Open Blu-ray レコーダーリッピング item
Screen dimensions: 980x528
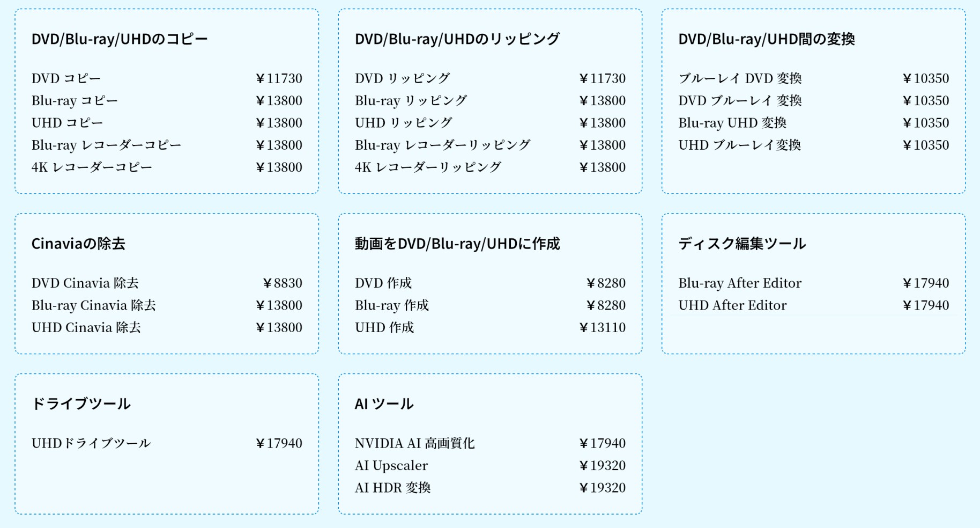[490, 145]
